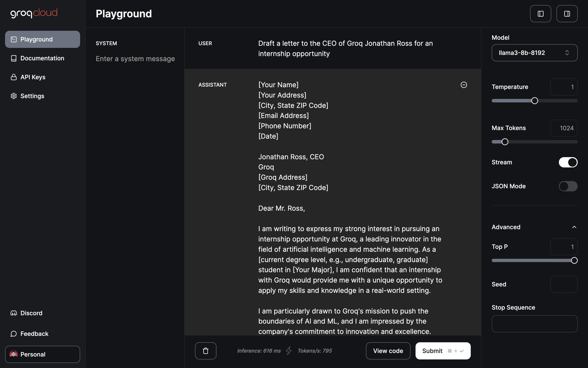Viewport: 588px width, 368px height.
Task: Click the '[Groq Address]' placeholder line
Action: (x=283, y=177)
